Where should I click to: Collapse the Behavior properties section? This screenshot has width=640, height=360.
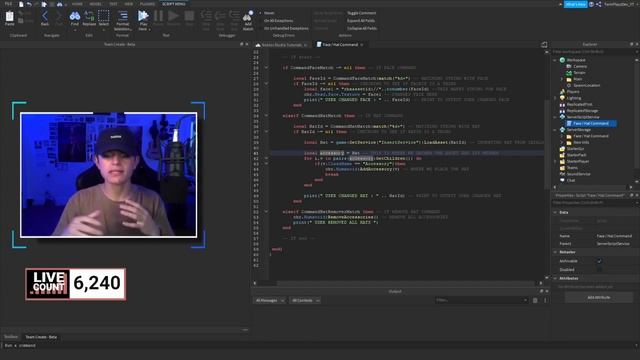click(x=555, y=252)
